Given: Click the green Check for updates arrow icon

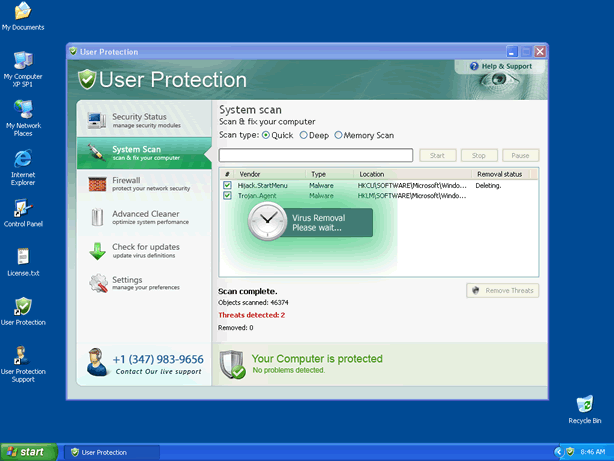Looking at the screenshot, I should [97, 251].
